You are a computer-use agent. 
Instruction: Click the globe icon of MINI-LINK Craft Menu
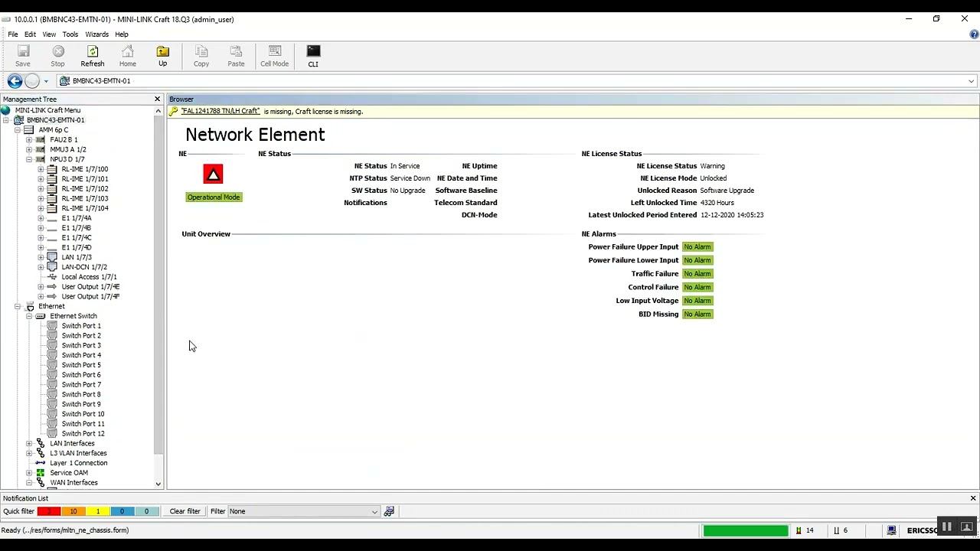pos(6,110)
